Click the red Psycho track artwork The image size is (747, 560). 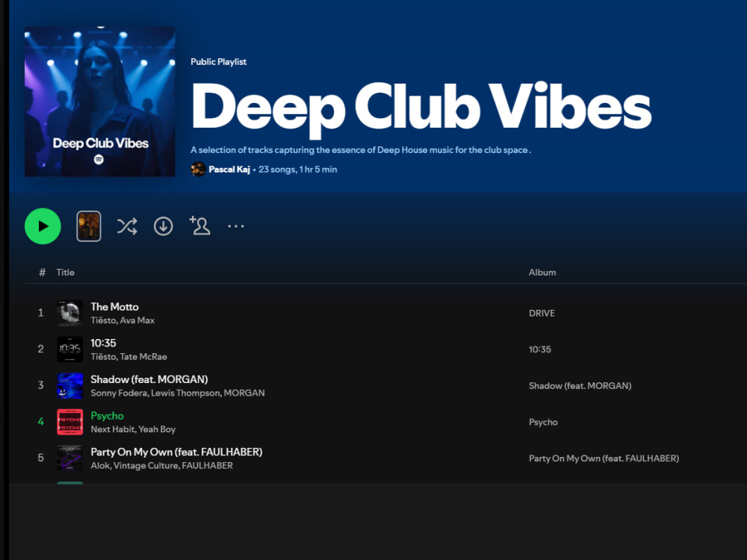pyautogui.click(x=70, y=422)
